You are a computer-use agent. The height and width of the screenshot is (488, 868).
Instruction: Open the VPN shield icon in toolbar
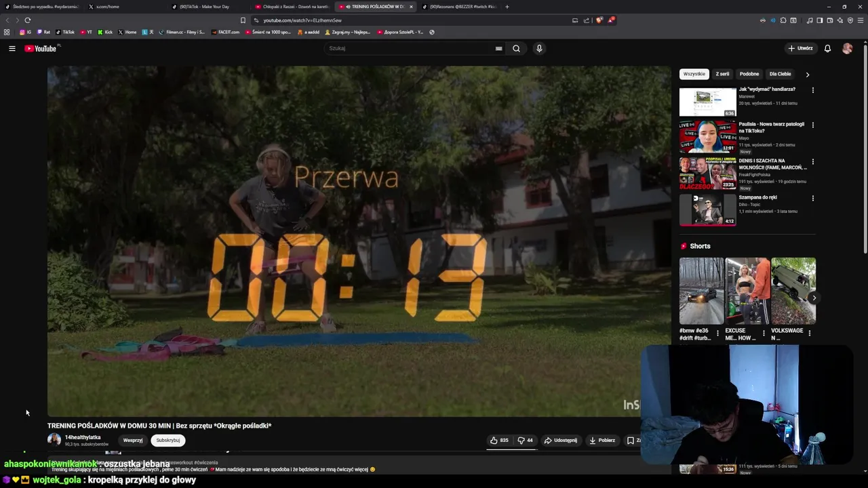click(850, 20)
